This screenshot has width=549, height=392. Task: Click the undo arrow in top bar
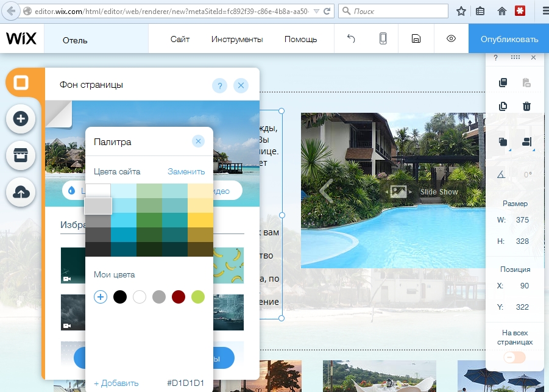tap(351, 39)
